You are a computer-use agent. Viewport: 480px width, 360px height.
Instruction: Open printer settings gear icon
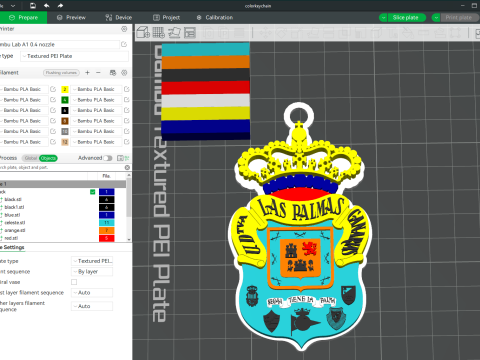[x=124, y=29]
